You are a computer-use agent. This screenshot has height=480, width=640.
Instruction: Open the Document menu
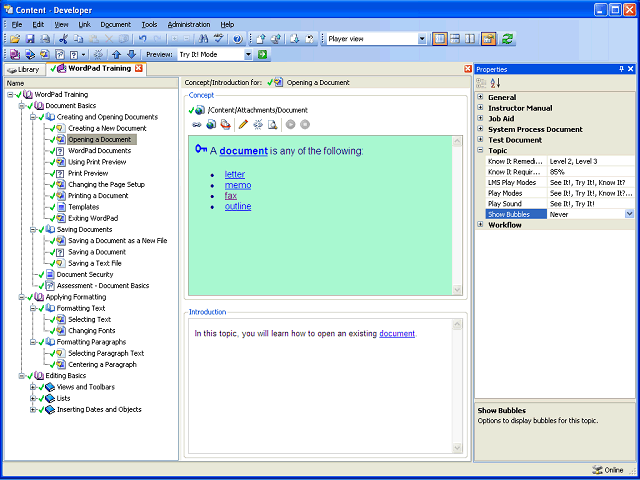[x=116, y=24]
